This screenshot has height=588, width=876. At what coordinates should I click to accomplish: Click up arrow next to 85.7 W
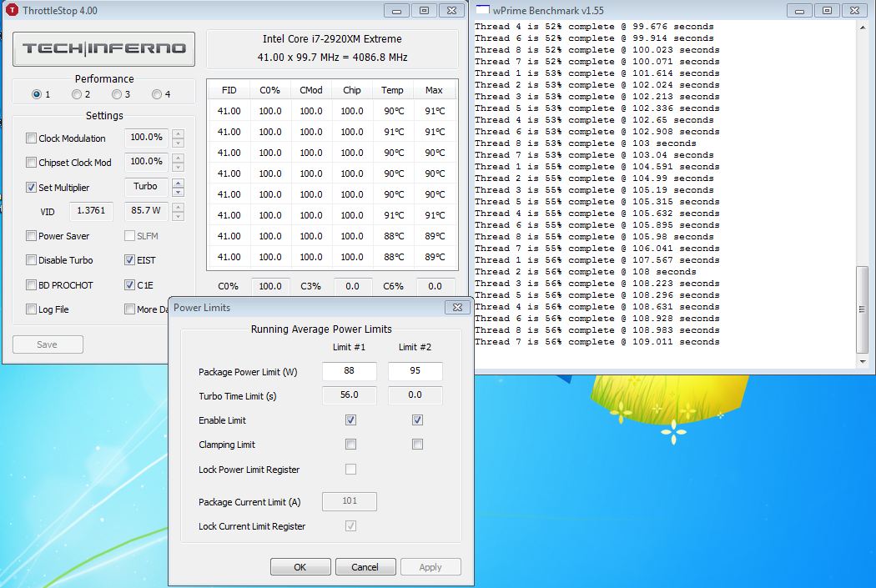click(179, 207)
